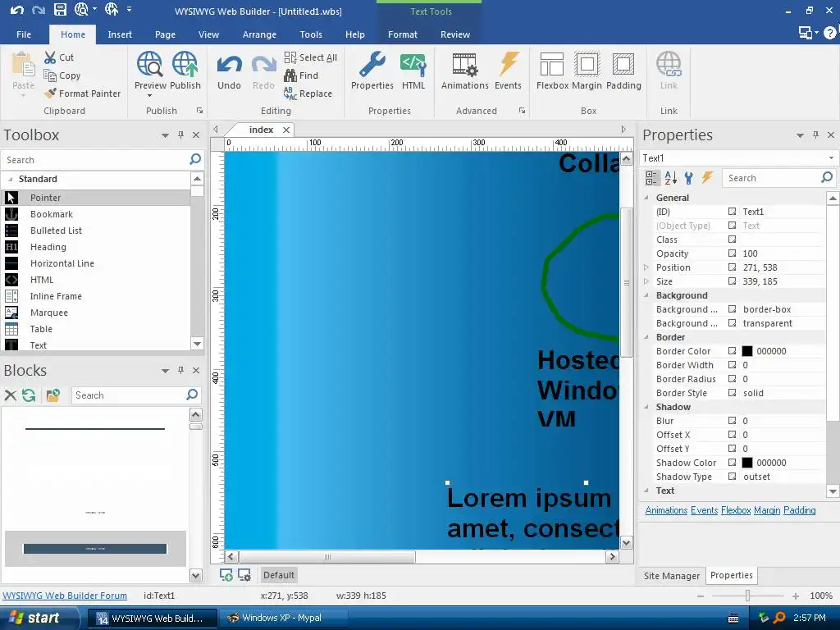Open the Preview dropdown arrow
840x630 pixels.
[x=149, y=96]
